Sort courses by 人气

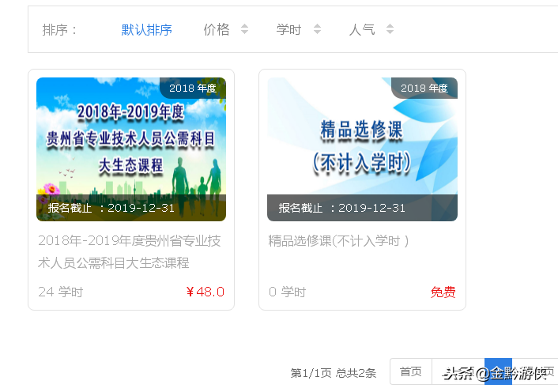(x=362, y=29)
